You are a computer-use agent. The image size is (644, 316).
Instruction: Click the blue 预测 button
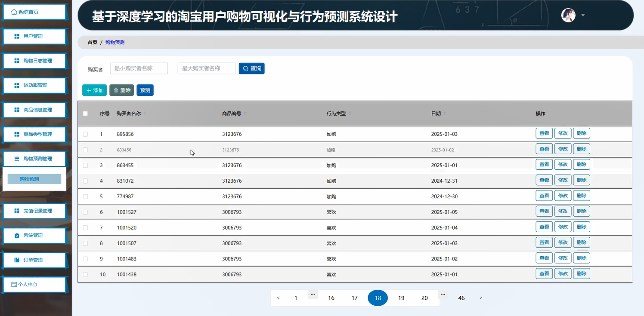[x=145, y=90]
